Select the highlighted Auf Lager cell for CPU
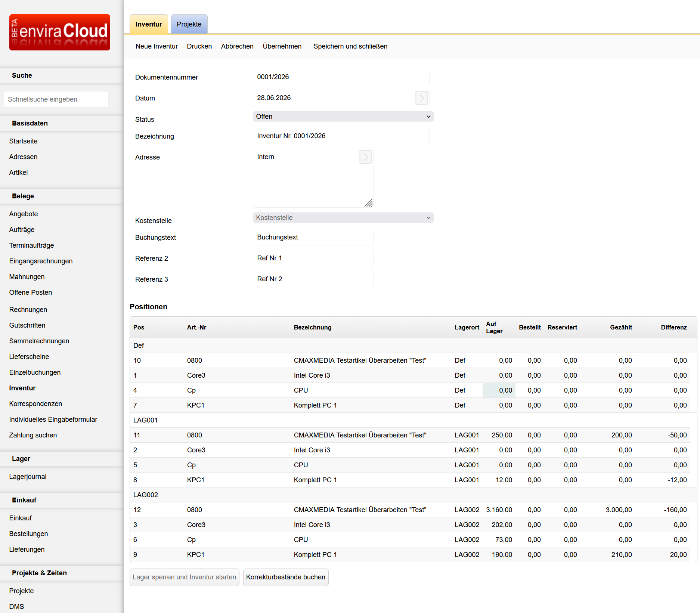Screen dimensions: 700x613 click(x=499, y=390)
